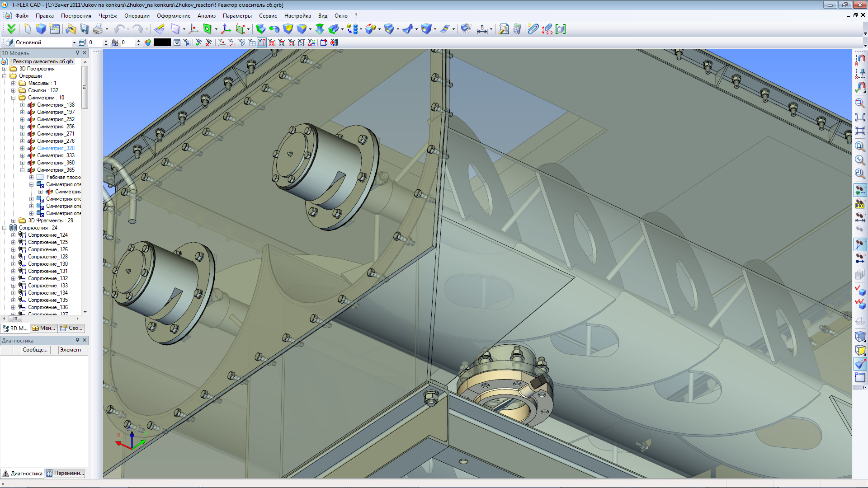
Task: Select Симметрия_328 in the model tree
Action: click(56, 148)
